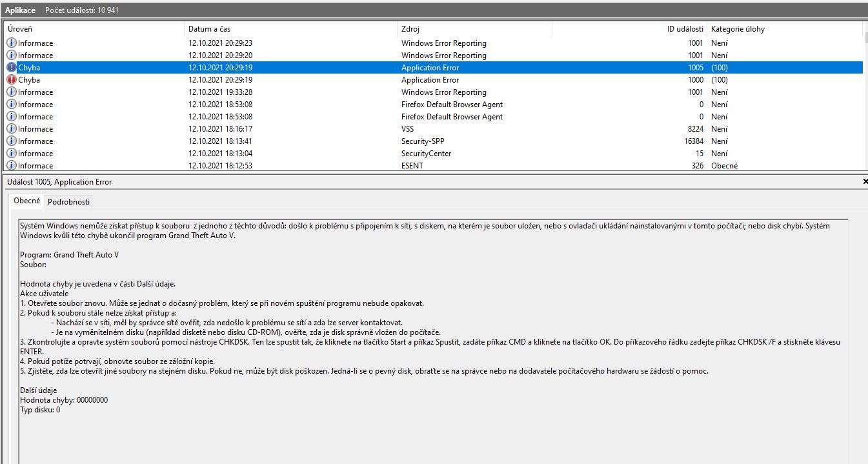Click 'Počet událostí: 10 941' header text

[82, 10]
